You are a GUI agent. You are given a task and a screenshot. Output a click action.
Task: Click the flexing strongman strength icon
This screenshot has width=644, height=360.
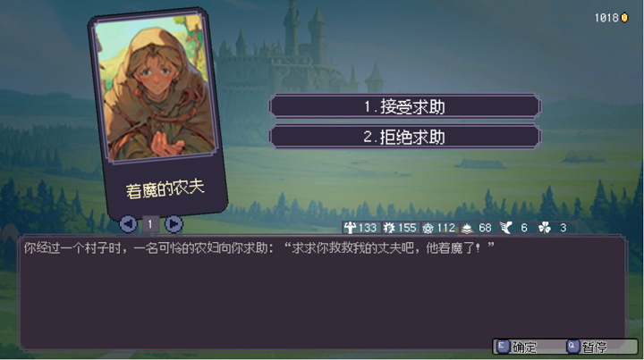click(350, 228)
